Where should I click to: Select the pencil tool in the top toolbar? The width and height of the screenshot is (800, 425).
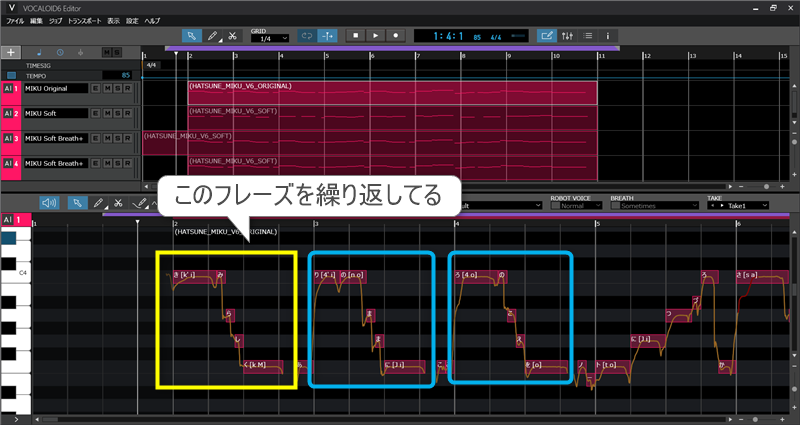tap(212, 36)
